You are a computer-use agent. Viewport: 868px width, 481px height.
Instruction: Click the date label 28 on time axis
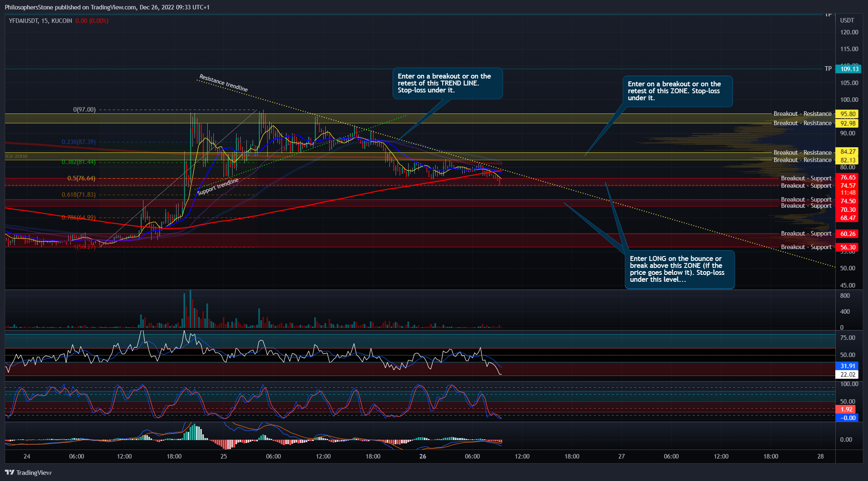click(820, 456)
